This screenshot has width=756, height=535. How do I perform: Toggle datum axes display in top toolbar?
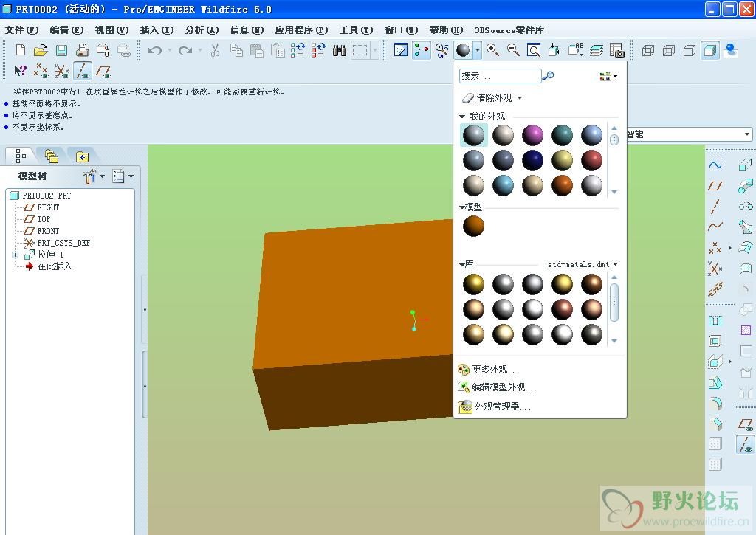click(83, 72)
